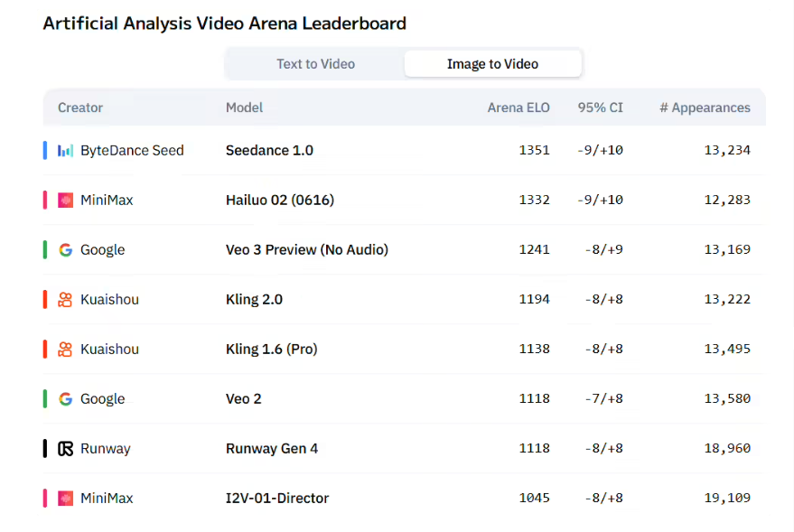794x532 pixels.
Task: Click the blue color bar beside ByteDance Seed
Action: pyautogui.click(x=45, y=150)
